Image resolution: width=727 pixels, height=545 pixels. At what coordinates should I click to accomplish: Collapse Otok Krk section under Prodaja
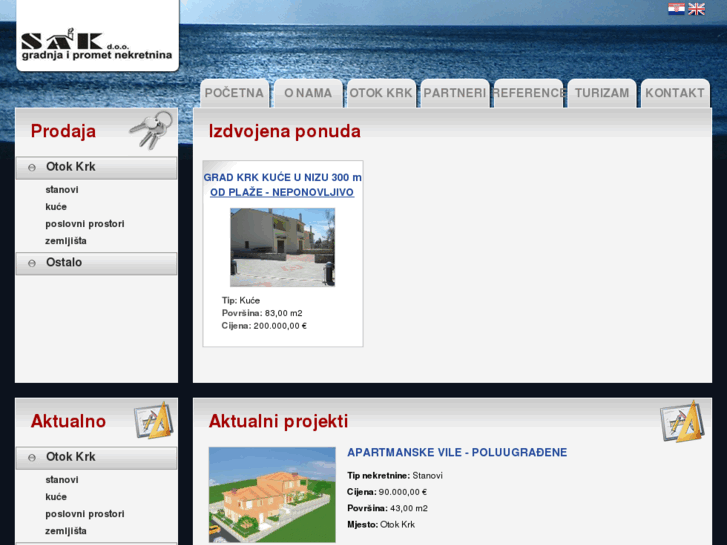point(96,167)
